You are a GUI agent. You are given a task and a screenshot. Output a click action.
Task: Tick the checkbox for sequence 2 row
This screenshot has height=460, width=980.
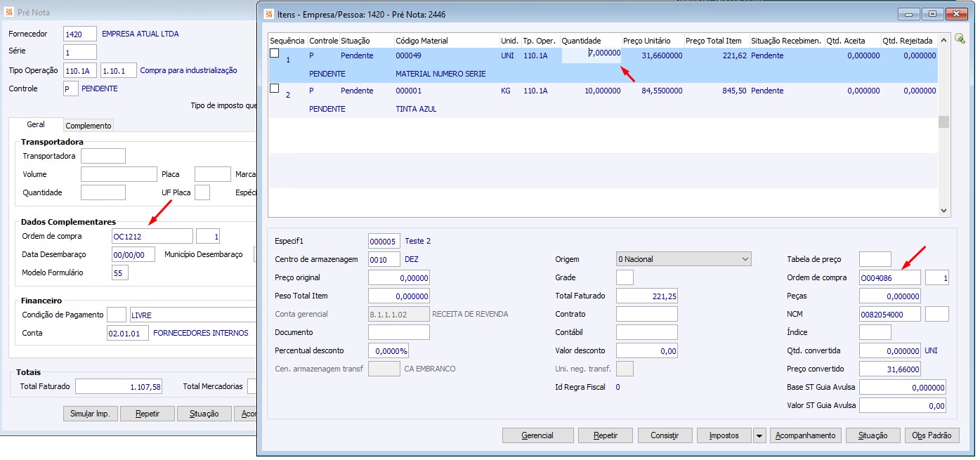click(x=275, y=88)
